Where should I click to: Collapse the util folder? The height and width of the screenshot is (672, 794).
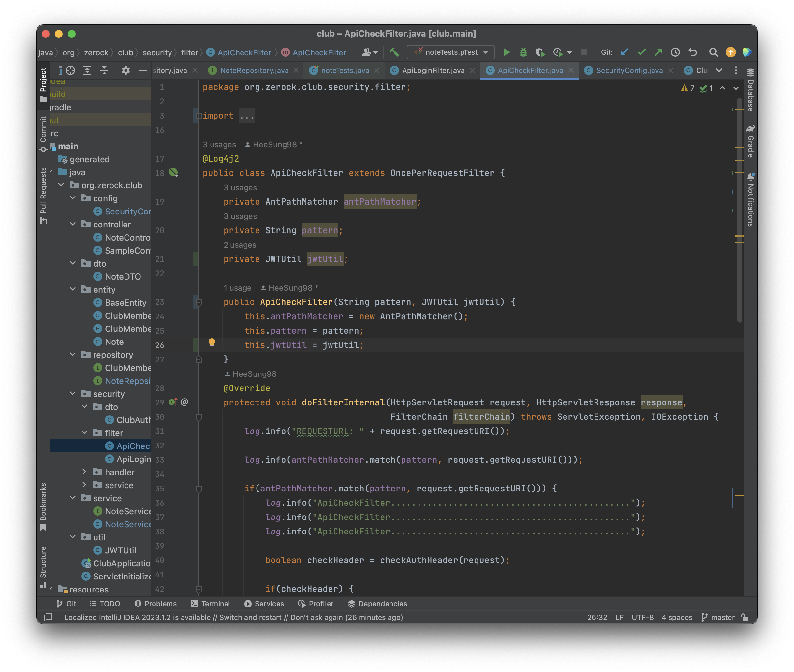73,537
